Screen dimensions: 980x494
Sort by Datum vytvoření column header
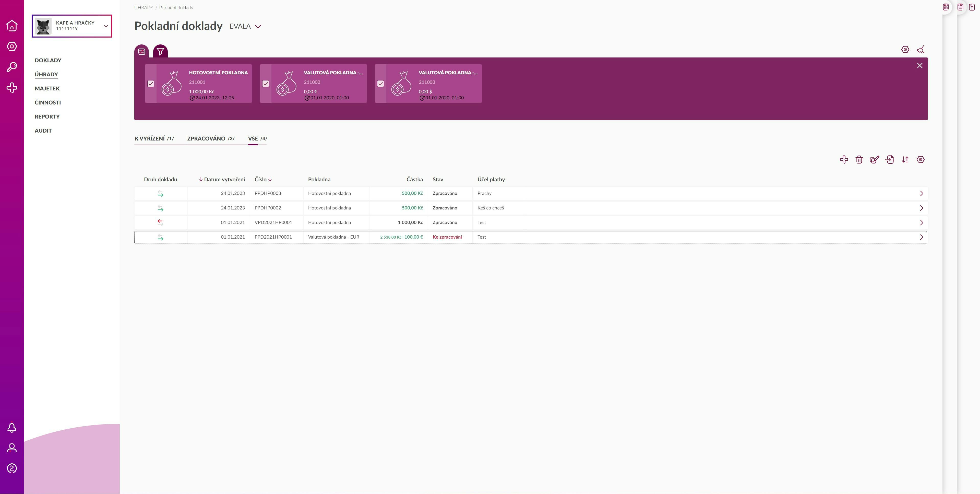[222, 179]
